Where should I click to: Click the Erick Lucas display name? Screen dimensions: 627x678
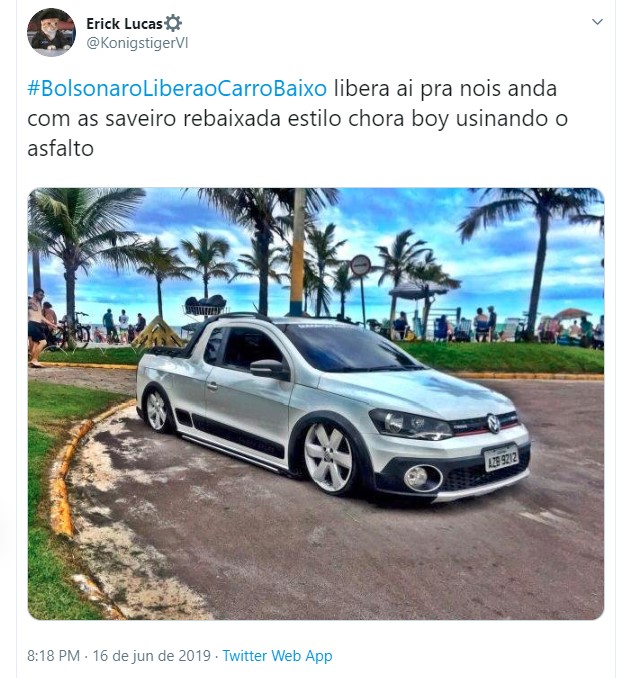(125, 23)
